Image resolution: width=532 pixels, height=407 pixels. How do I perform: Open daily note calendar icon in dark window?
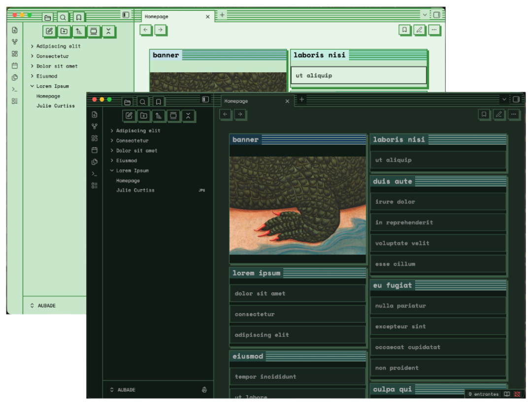pos(95,150)
